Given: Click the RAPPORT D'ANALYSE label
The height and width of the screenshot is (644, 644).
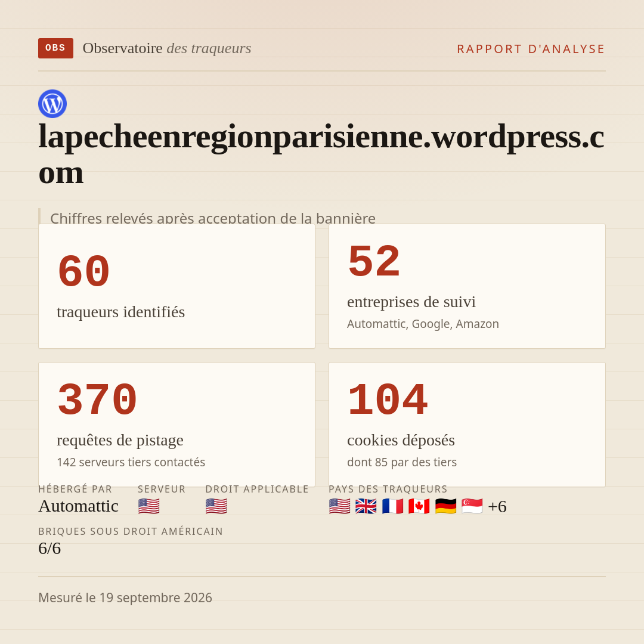Looking at the screenshot, I should point(531,49).
